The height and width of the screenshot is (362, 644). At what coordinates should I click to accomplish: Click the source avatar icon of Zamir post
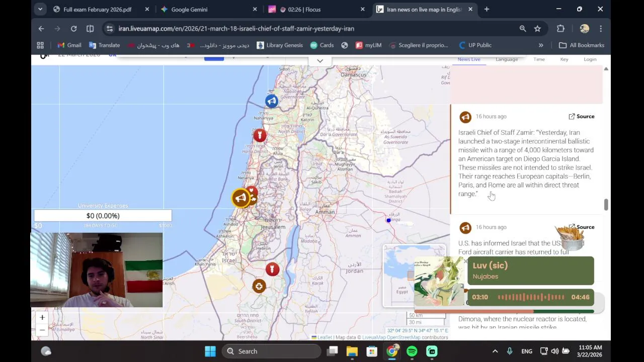(465, 117)
